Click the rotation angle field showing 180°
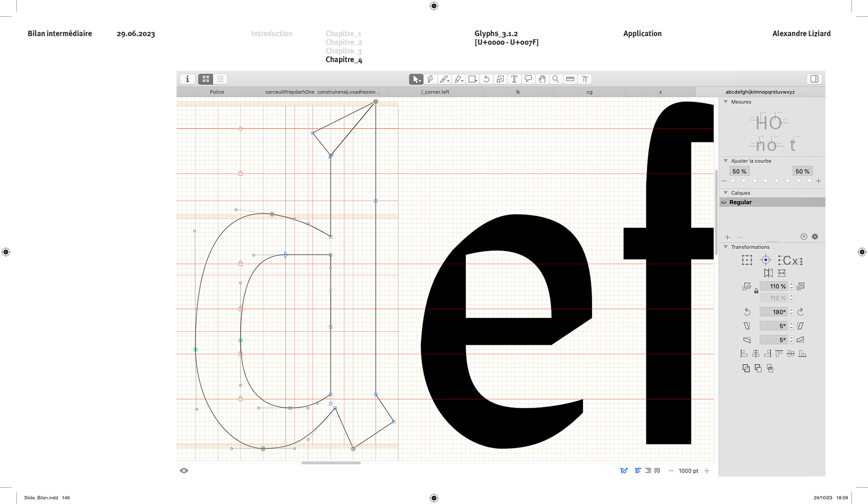The height and width of the screenshot is (504, 868). (773, 312)
